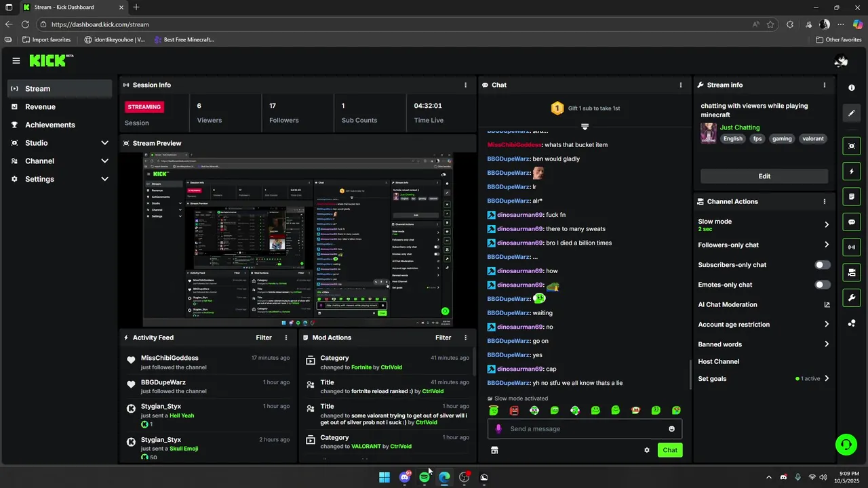Open Mod Actions three-dot menu
868x488 pixels.
click(x=465, y=338)
